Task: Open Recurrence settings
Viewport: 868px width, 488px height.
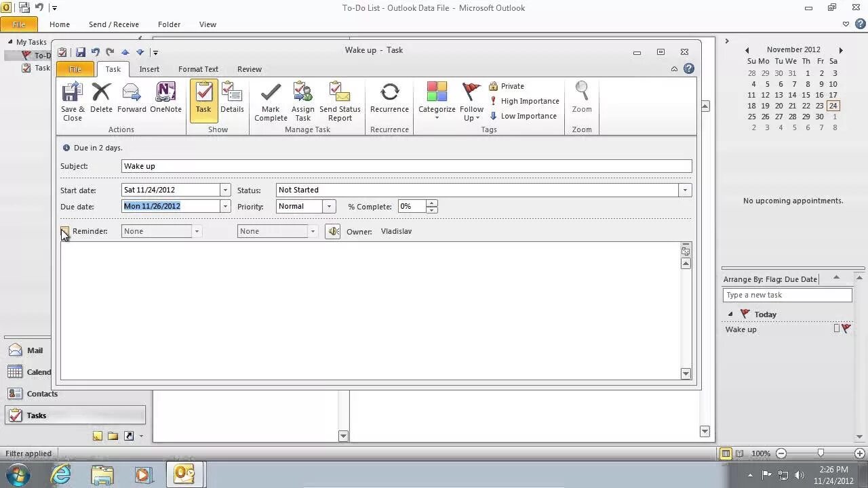Action: (x=389, y=98)
